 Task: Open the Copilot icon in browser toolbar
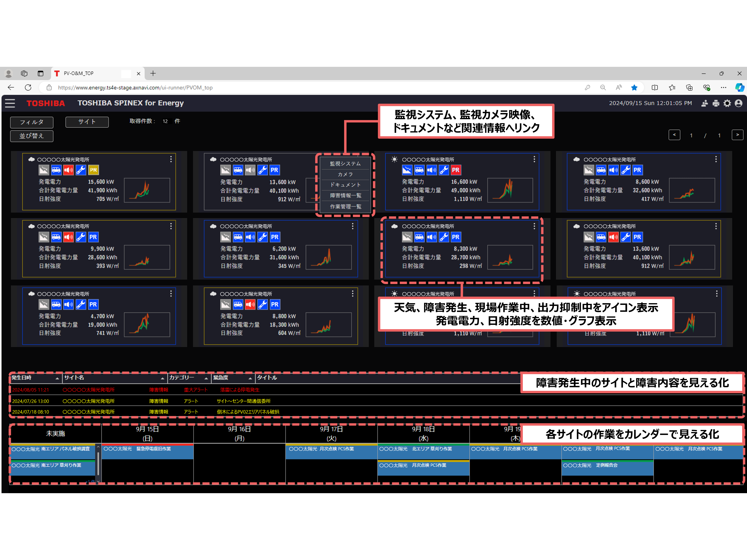pos(739,88)
